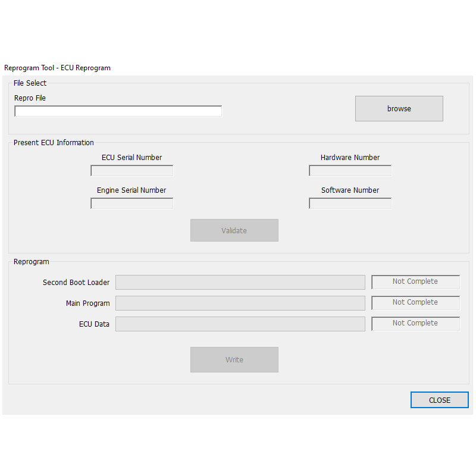Click the Software Number box
The image size is (476, 476).
[350, 203]
